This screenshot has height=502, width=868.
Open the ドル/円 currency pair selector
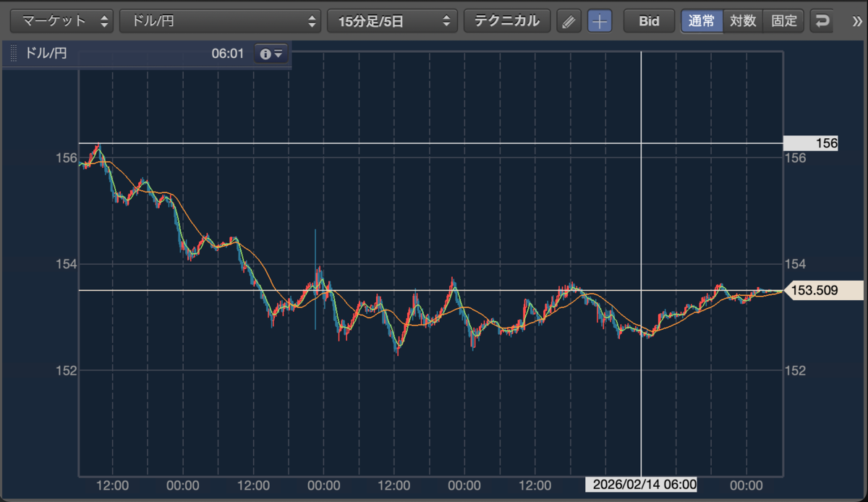[x=220, y=21]
